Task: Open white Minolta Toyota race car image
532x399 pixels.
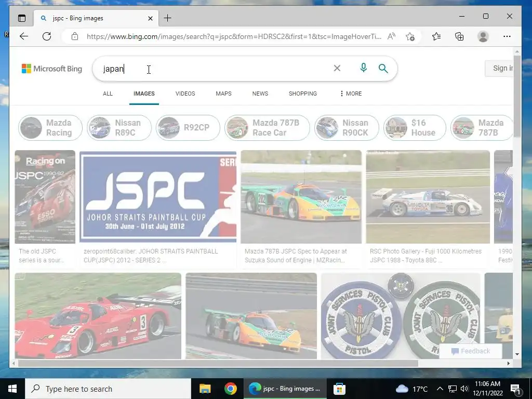Action: [x=428, y=197]
